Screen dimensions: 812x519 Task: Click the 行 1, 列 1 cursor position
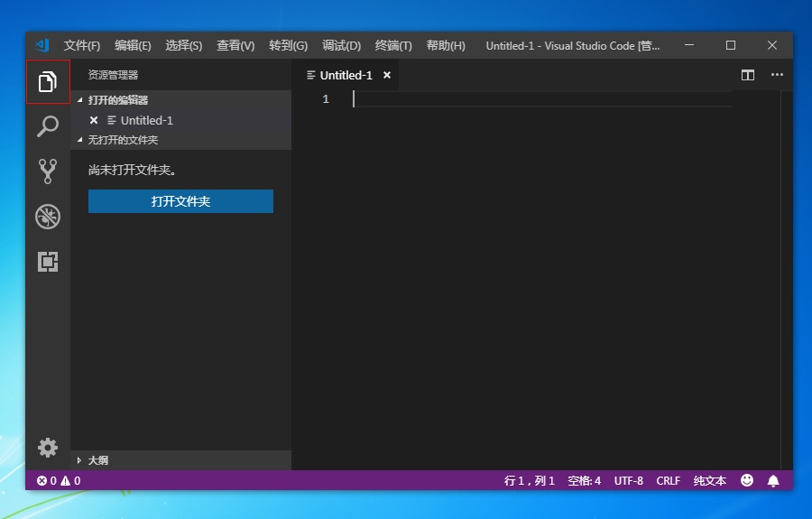[x=530, y=481]
